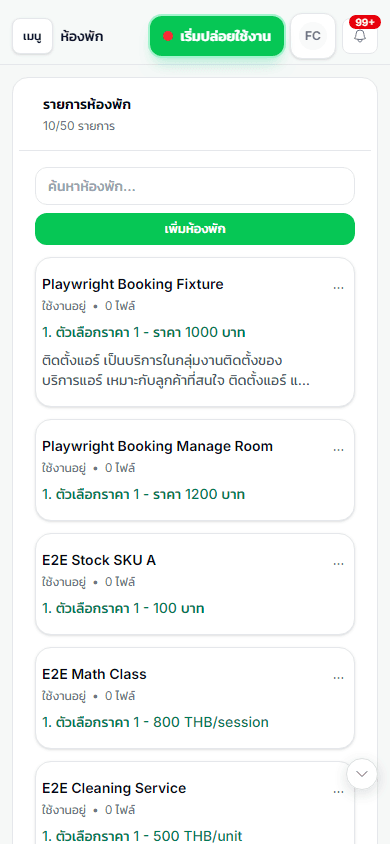Viewport: 390px width, 844px height.
Task: Open the three-dot menu for E2E Stock SKU A
Action: (338, 564)
